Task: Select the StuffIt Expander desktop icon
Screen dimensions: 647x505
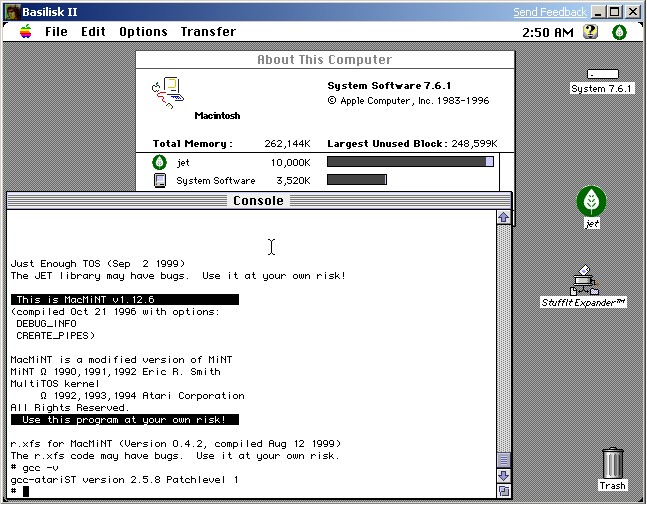Action: tap(584, 280)
